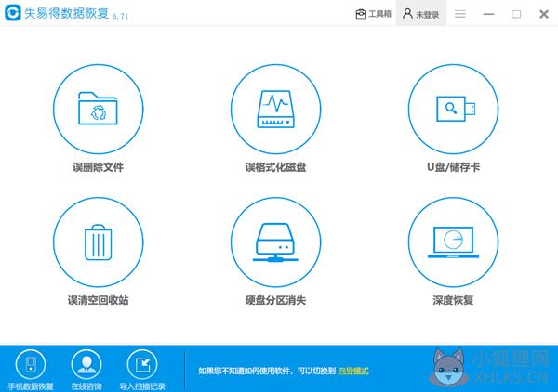Click the app logo in title bar
558x392 pixels.
coord(13,13)
